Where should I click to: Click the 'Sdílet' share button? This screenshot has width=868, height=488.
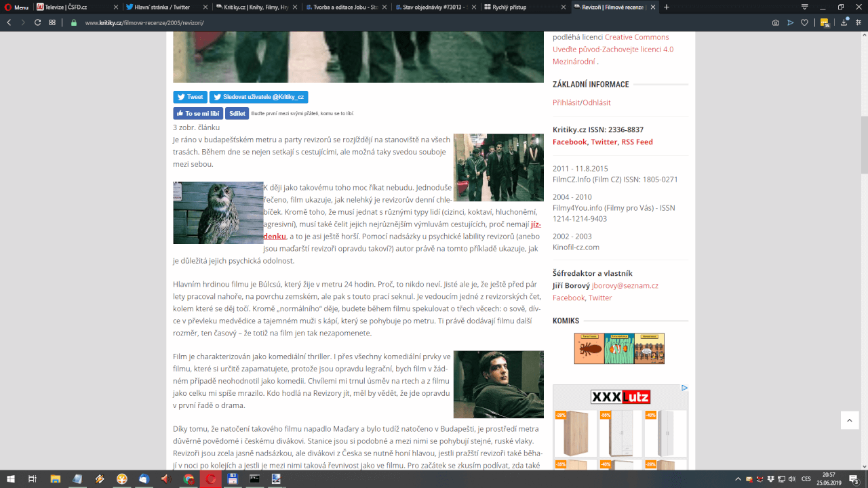237,113
